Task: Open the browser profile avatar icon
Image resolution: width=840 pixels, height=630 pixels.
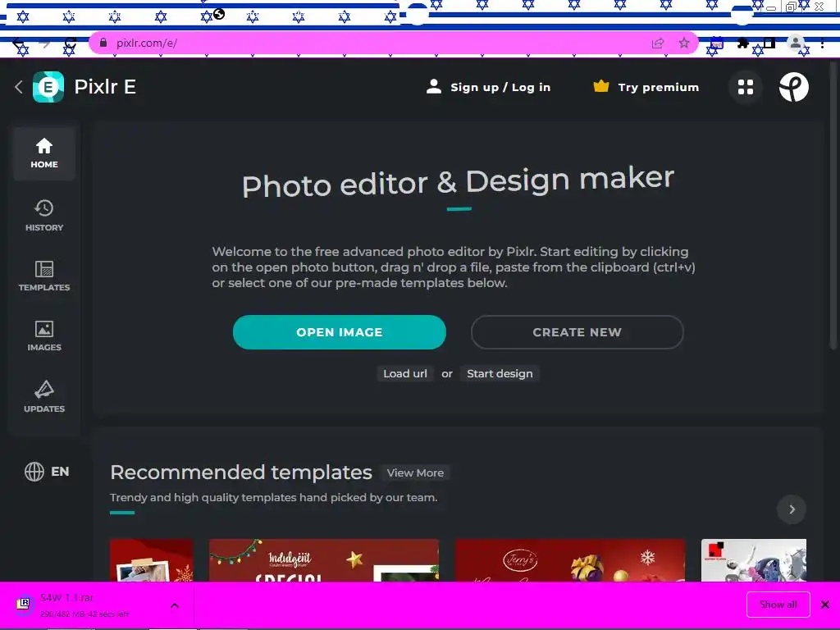Action: click(796, 43)
